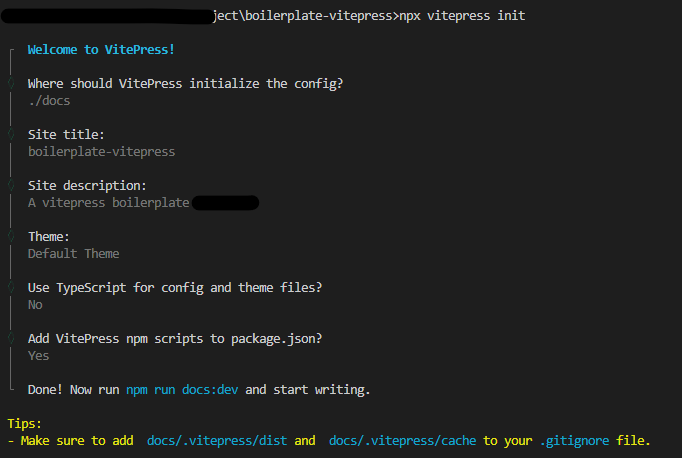Click the 'No' answer under TypeScript prompt
The height and width of the screenshot is (458, 682).
tap(35, 305)
